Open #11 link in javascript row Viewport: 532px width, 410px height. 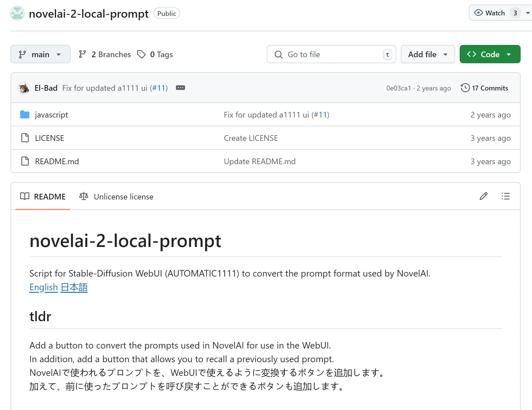click(320, 115)
